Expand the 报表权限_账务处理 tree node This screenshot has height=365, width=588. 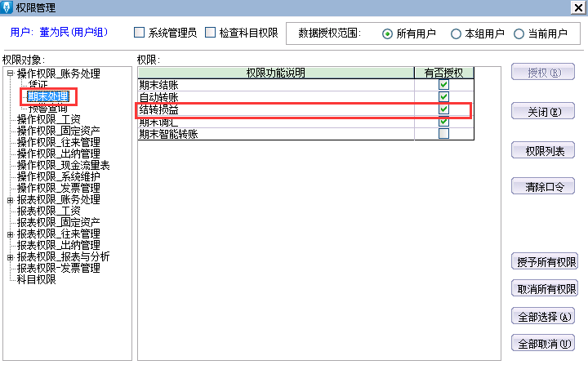click(10, 200)
